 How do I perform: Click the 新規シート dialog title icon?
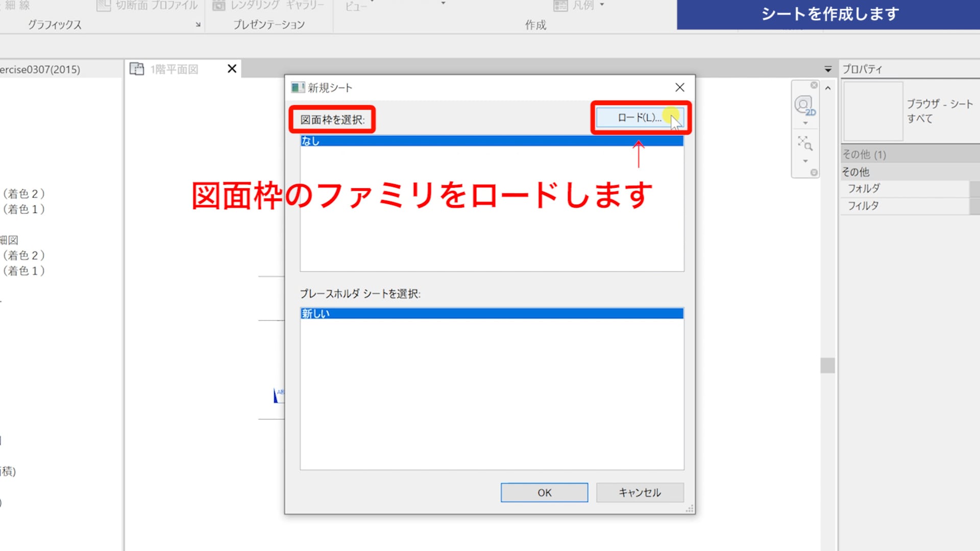[298, 88]
